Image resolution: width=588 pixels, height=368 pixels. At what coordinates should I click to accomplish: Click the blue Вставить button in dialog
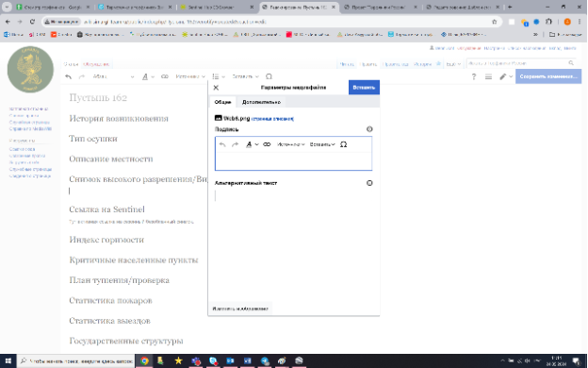click(x=364, y=88)
